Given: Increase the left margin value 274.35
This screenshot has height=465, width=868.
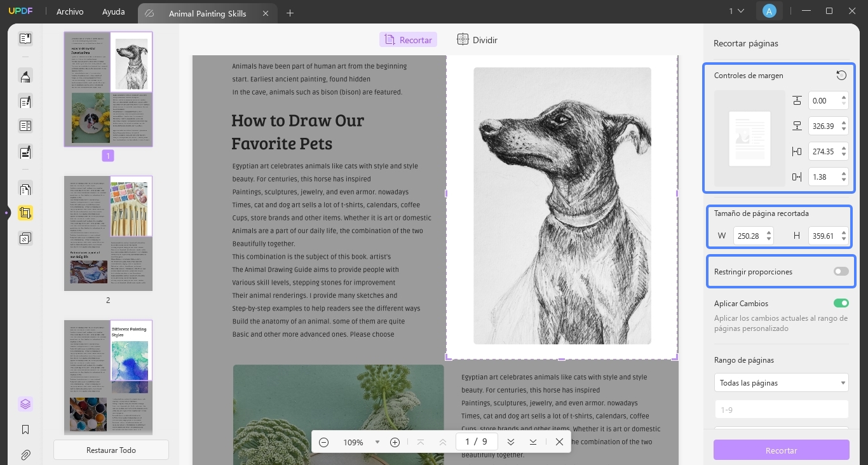Looking at the screenshot, I should pos(844,149).
